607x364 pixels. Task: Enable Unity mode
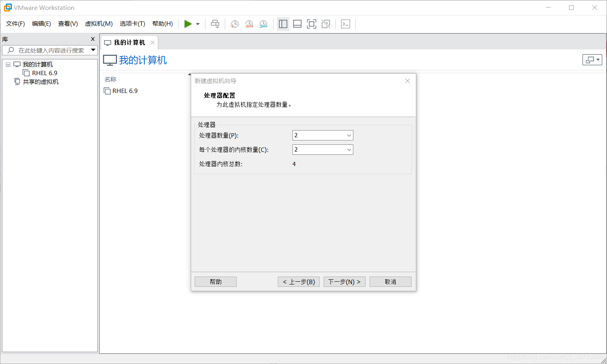click(x=326, y=24)
